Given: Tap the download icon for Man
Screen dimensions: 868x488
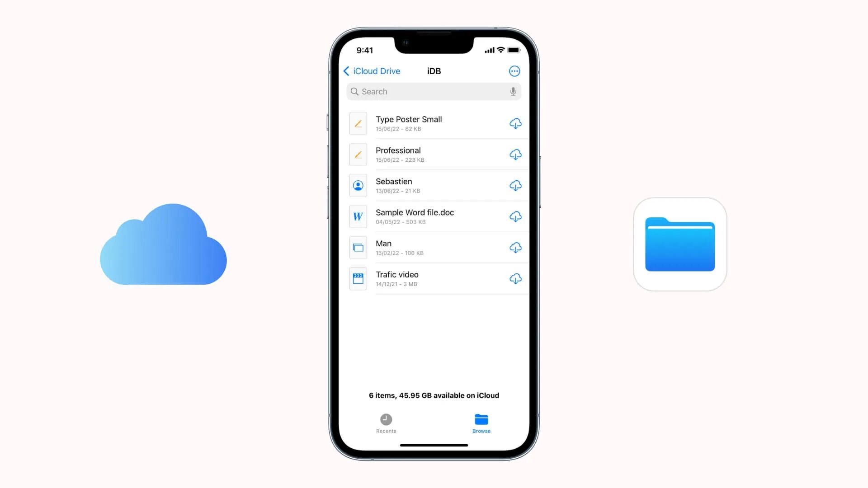Looking at the screenshot, I should click(514, 247).
